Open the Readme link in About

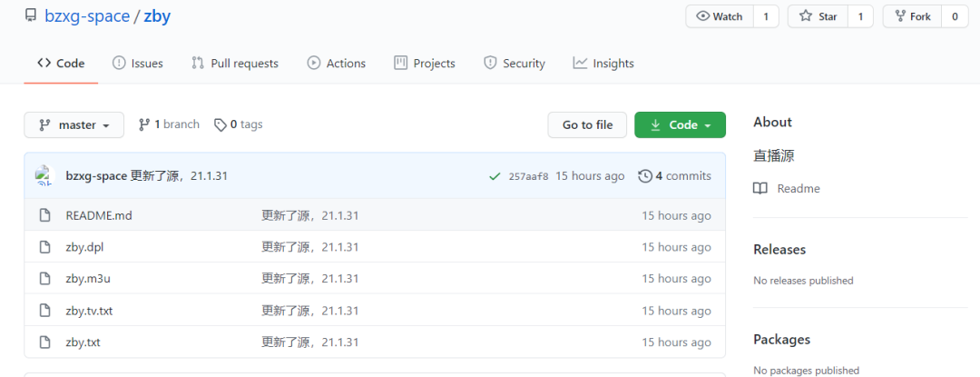tap(799, 189)
